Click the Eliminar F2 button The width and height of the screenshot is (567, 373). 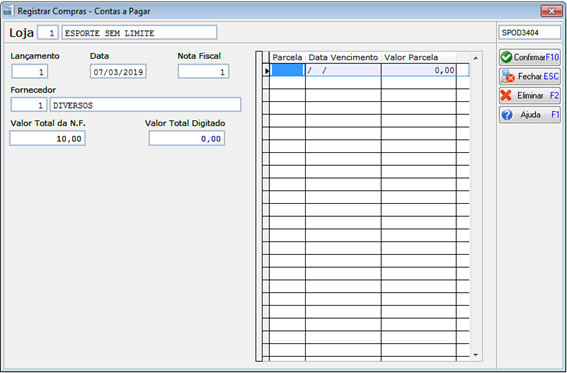click(x=530, y=95)
